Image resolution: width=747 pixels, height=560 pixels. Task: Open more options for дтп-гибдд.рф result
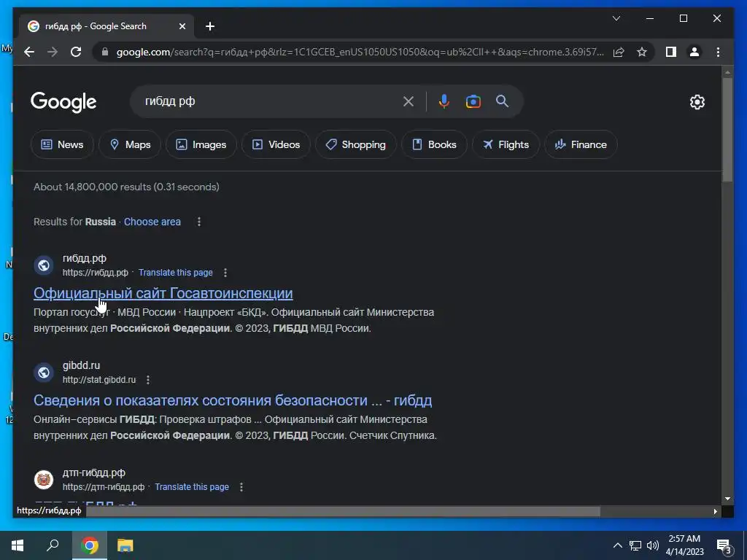pos(241,487)
